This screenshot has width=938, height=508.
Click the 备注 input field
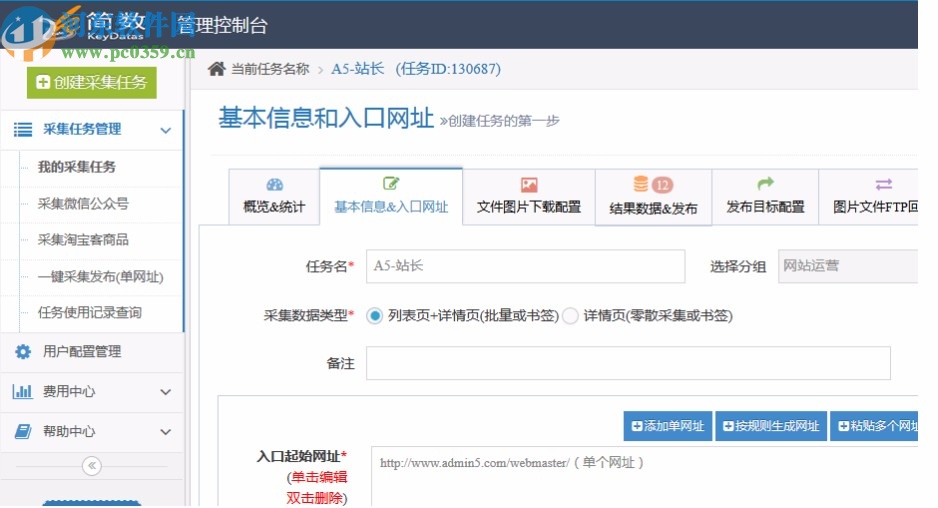tap(628, 363)
